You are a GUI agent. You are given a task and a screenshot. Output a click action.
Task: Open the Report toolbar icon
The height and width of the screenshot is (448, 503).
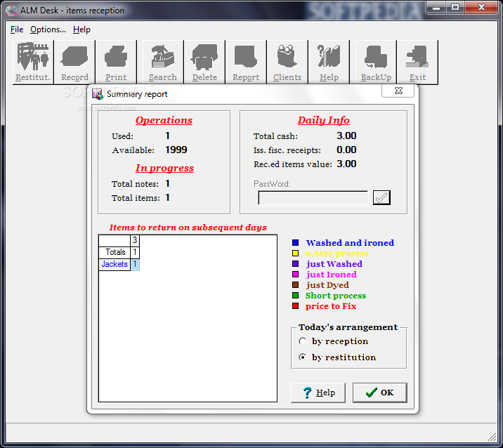(x=246, y=62)
